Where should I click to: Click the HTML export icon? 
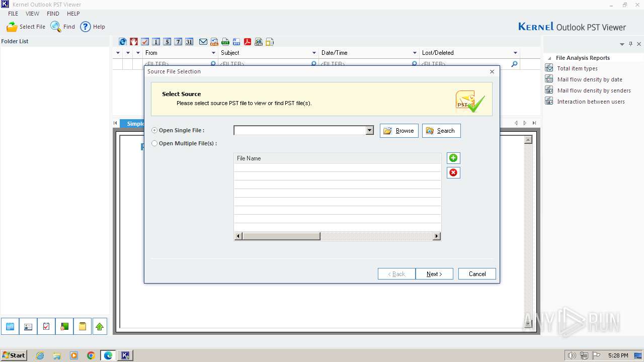[259, 42]
